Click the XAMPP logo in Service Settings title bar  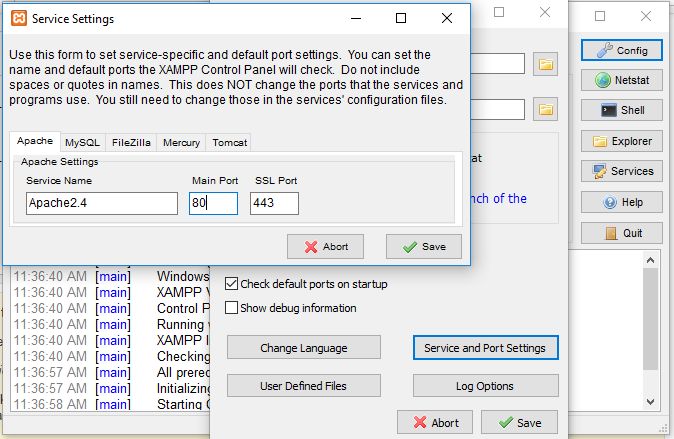[x=18, y=18]
